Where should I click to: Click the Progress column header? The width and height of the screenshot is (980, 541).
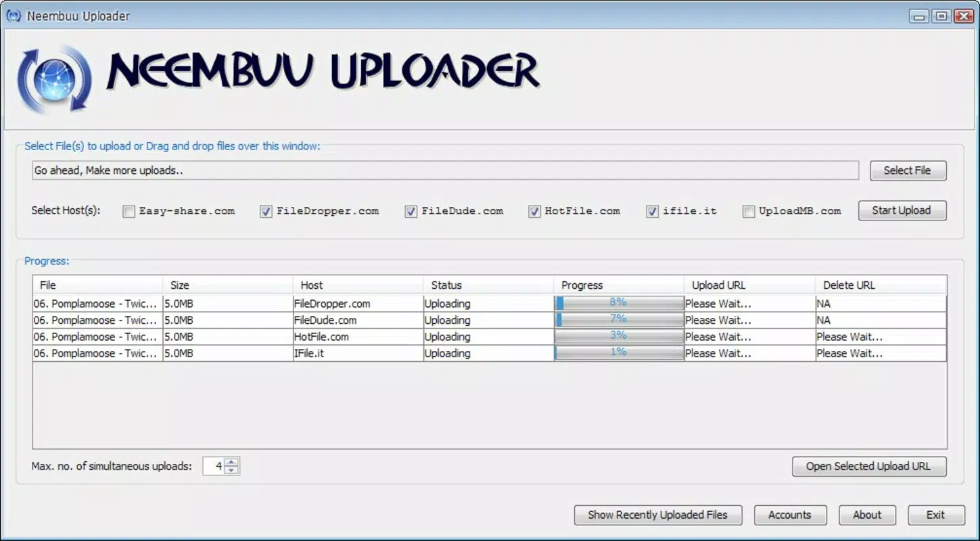619,285
